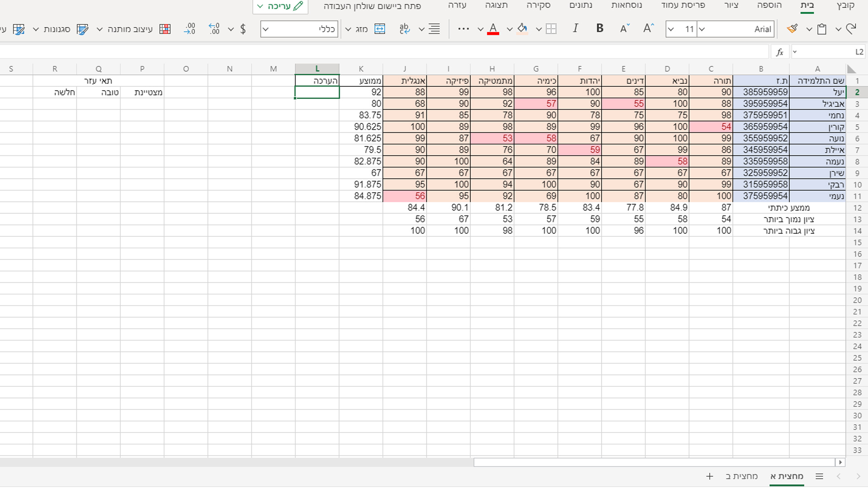
Task: Click the Format Painter brush icon
Action: pyautogui.click(x=792, y=29)
